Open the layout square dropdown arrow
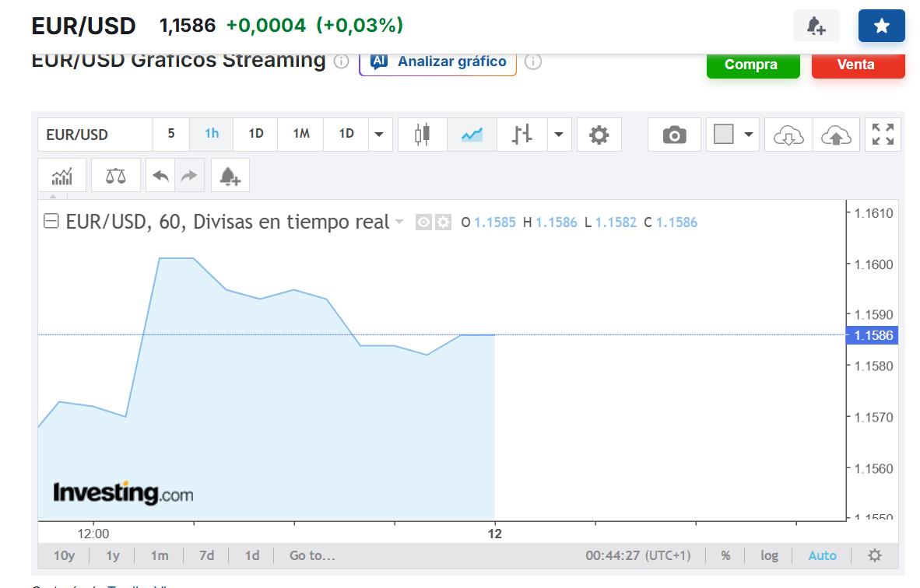Image resolution: width=920 pixels, height=588 pixels. (x=748, y=135)
